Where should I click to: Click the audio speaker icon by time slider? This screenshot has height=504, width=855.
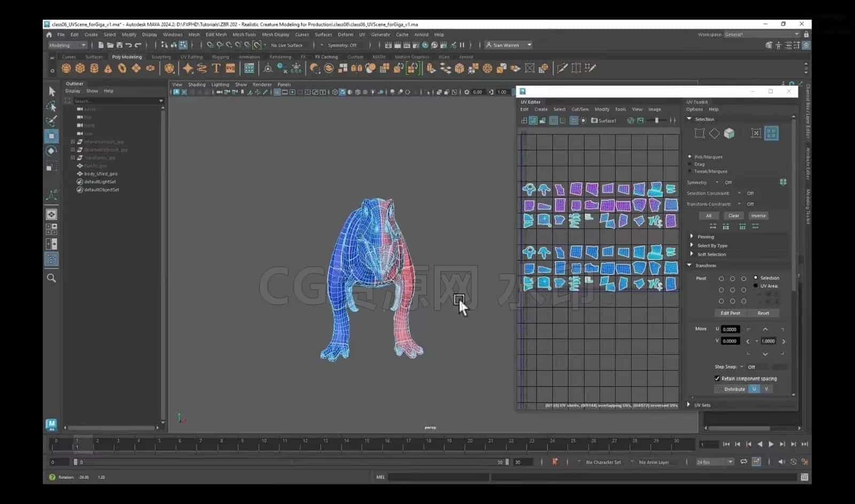[x=781, y=462]
